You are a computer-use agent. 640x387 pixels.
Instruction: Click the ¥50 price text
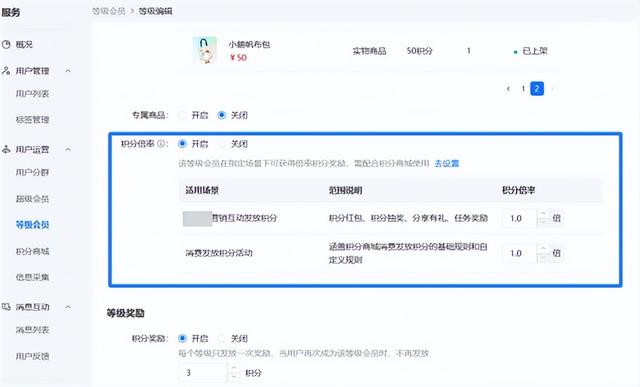[x=238, y=58]
